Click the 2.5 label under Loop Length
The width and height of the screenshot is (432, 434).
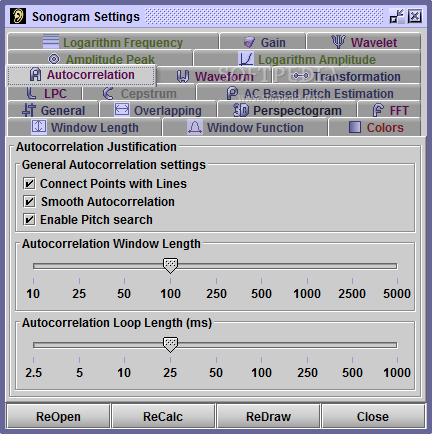[x=33, y=373]
